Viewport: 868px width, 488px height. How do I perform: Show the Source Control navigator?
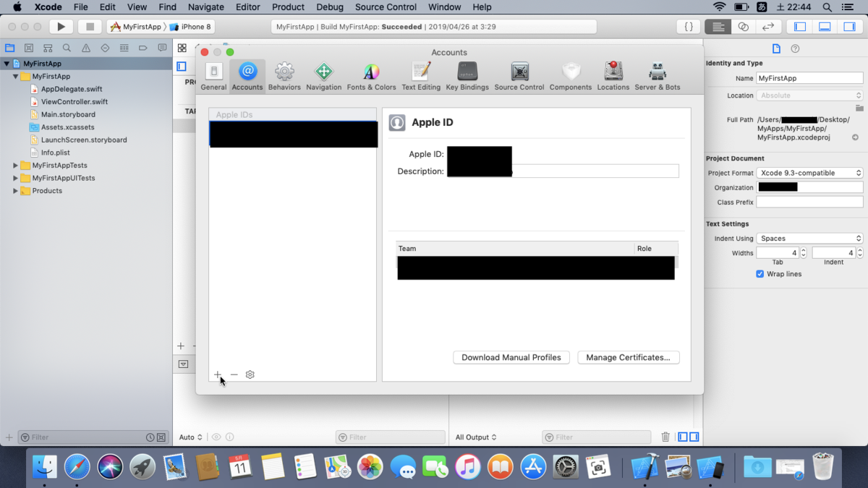tap(29, 48)
